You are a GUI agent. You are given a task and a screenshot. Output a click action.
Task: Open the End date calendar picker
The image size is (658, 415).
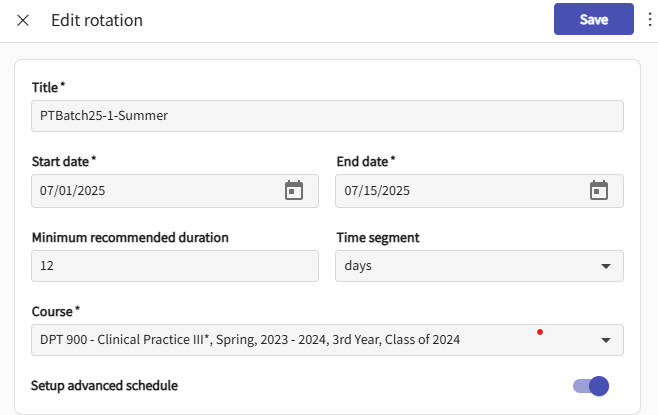point(598,191)
